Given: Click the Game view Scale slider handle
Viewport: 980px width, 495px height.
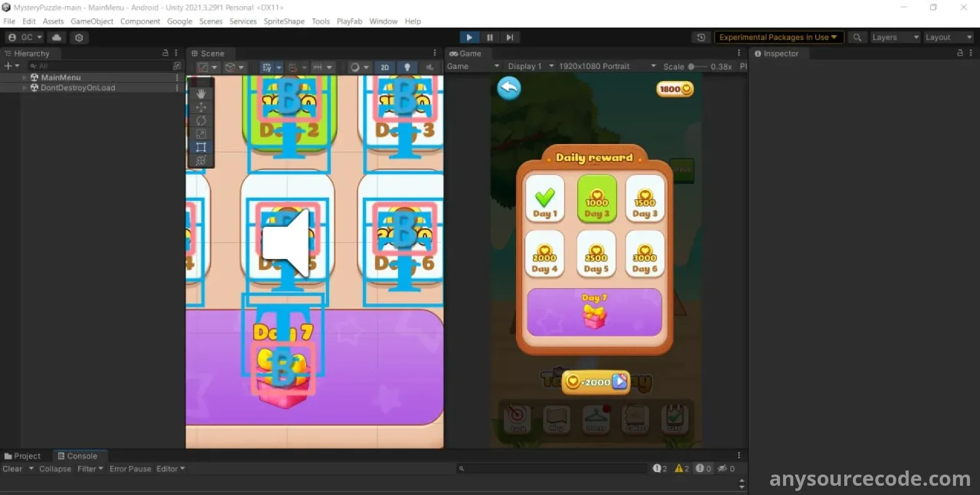Looking at the screenshot, I should (691, 66).
